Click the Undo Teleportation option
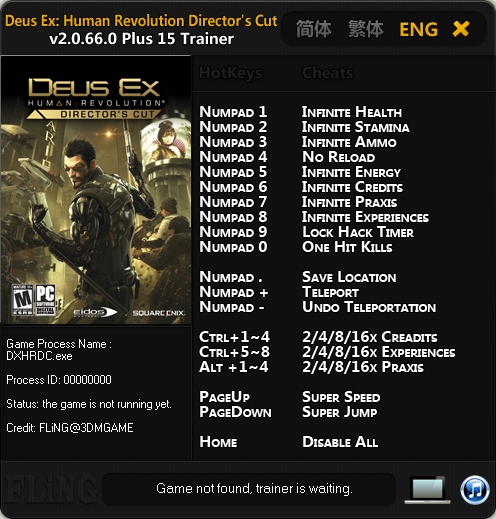This screenshot has width=496, height=519. [369, 307]
